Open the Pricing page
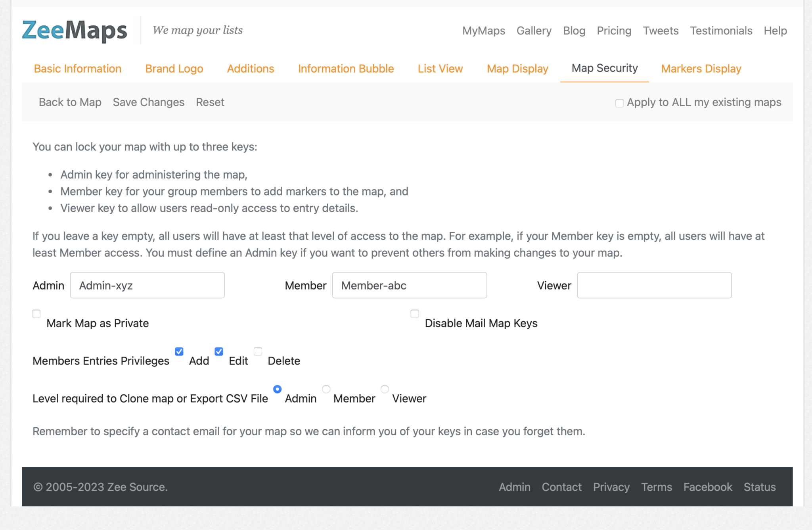This screenshot has width=812, height=530. pyautogui.click(x=614, y=31)
